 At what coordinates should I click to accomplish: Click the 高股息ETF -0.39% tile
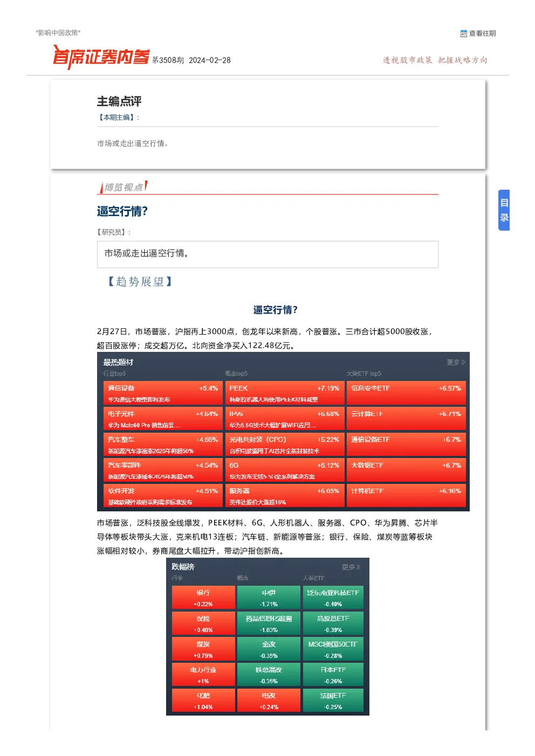pos(333,623)
